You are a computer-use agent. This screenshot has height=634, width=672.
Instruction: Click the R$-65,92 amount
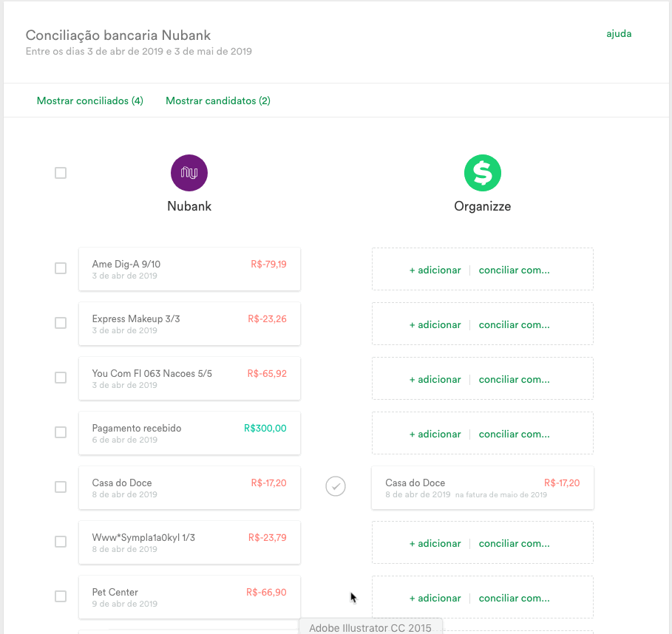(267, 374)
